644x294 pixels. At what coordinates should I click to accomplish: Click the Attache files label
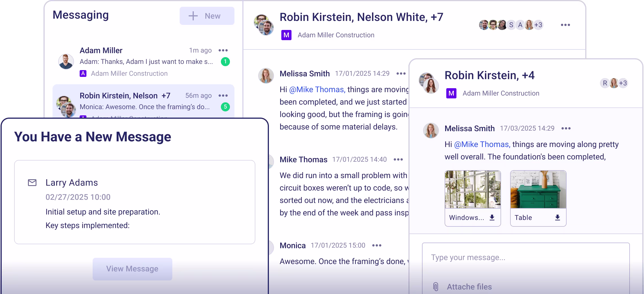point(469,287)
